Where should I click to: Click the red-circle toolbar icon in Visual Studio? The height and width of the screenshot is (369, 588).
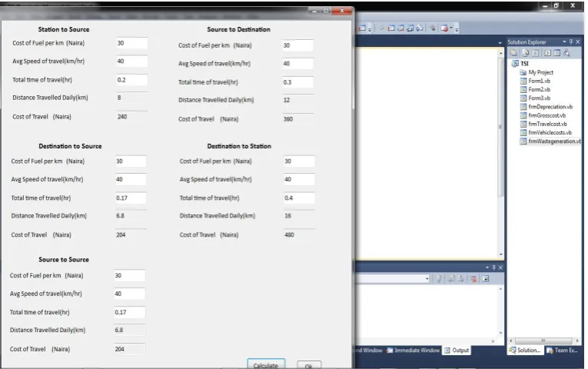444,28
